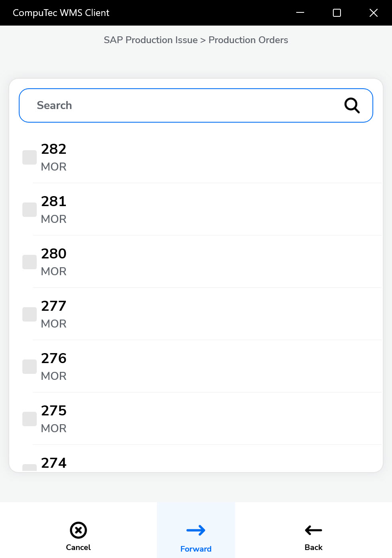Select the checkbox for order 280
Image resolution: width=392 pixels, height=558 pixels.
point(30,262)
